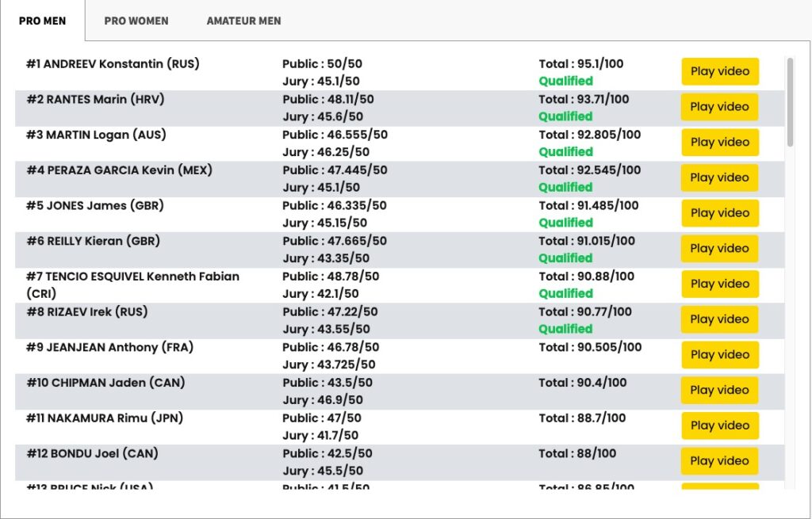
Task: Open the AMATEUR MEN tab
Action: click(243, 21)
